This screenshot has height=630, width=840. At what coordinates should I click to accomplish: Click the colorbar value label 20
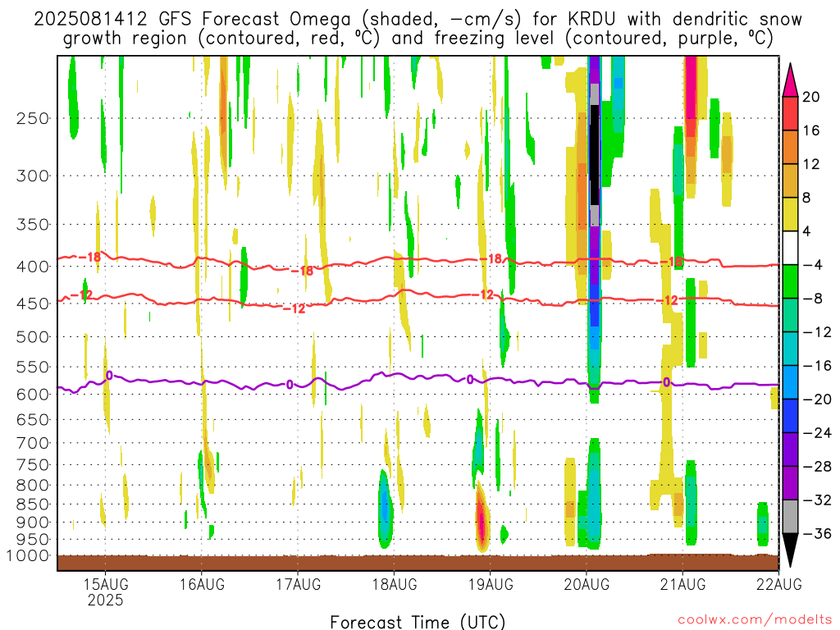(x=811, y=97)
